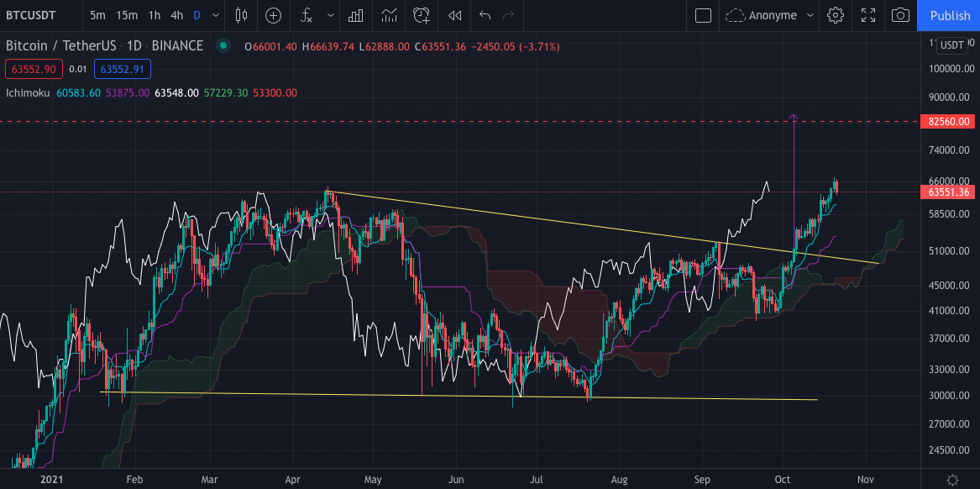The image size is (980, 489).
Task: Expand the indicators fx dropdown arrow
Action: tap(330, 15)
